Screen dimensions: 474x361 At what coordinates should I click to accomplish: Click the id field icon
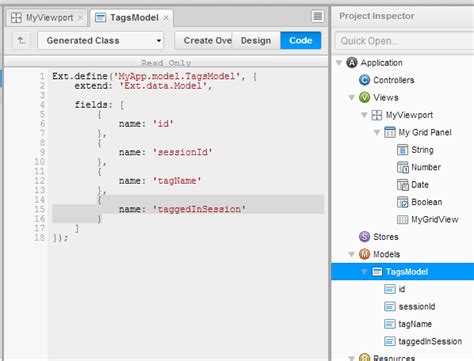pyautogui.click(x=390, y=289)
